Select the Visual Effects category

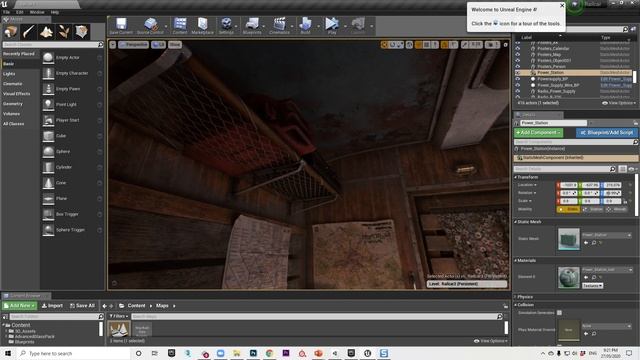16,94
